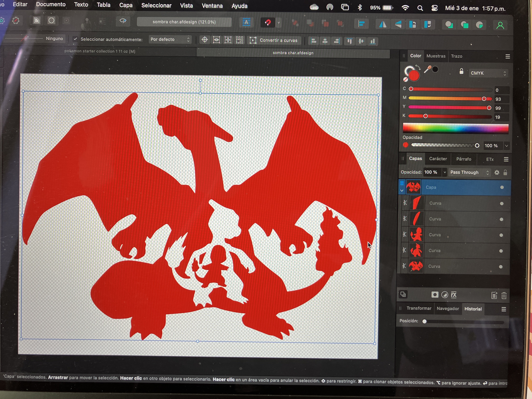Open the Capas panel hamburger menu
The height and width of the screenshot is (399, 532).
coord(506,159)
